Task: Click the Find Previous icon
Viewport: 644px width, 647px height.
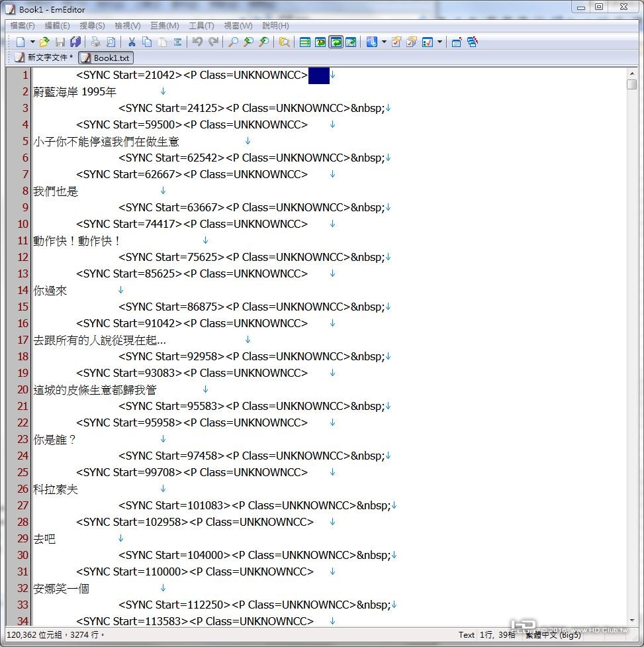Action: (249, 42)
